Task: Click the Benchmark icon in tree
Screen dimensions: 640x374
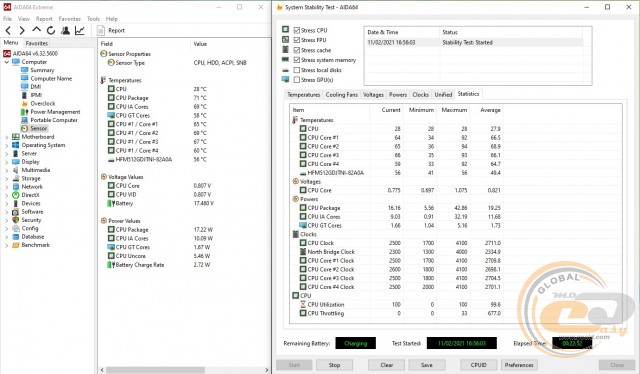Action: tap(16, 245)
